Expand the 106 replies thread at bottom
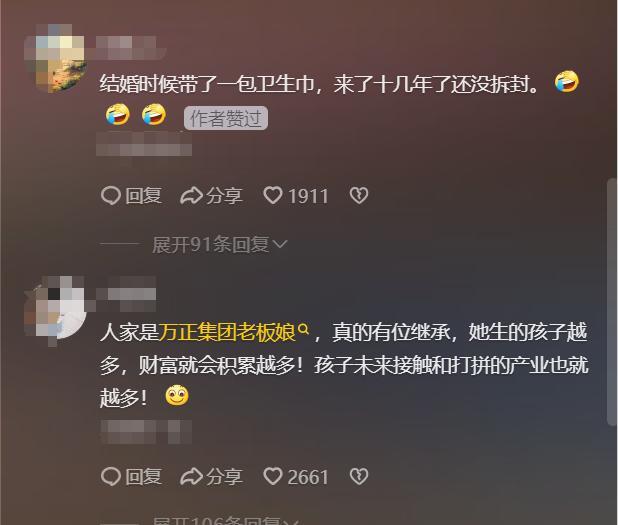Image resolution: width=618 pixels, height=525 pixels. 225,520
